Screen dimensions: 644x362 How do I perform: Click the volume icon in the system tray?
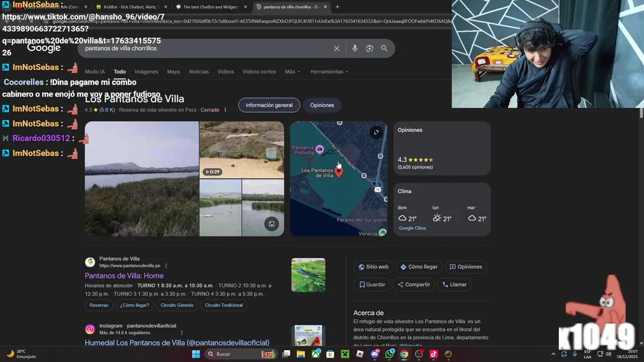(608, 354)
